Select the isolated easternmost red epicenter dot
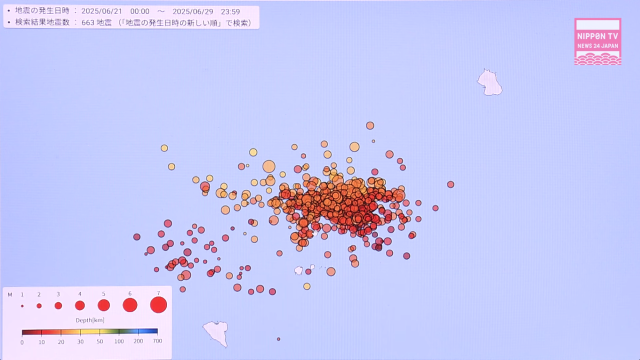 coord(450,184)
